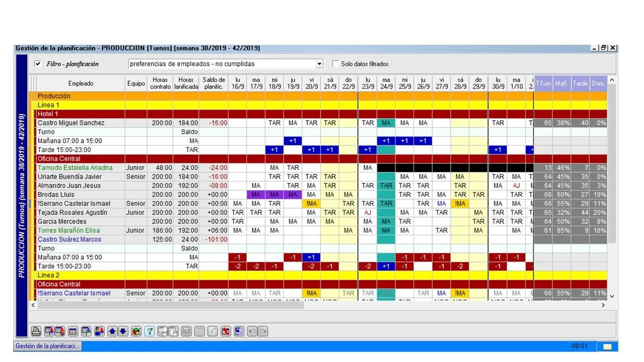Screen dimensions: 644x362
Task: Click the Dom. column header
Action: point(598,83)
